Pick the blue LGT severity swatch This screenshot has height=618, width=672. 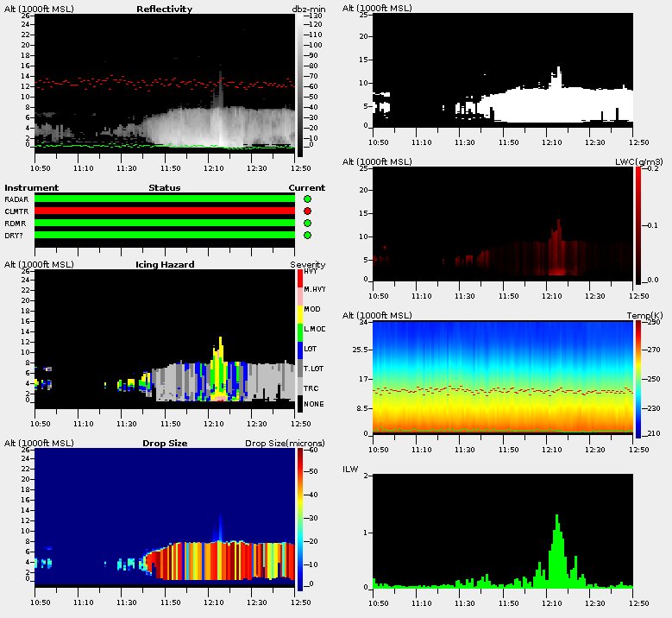click(x=299, y=350)
